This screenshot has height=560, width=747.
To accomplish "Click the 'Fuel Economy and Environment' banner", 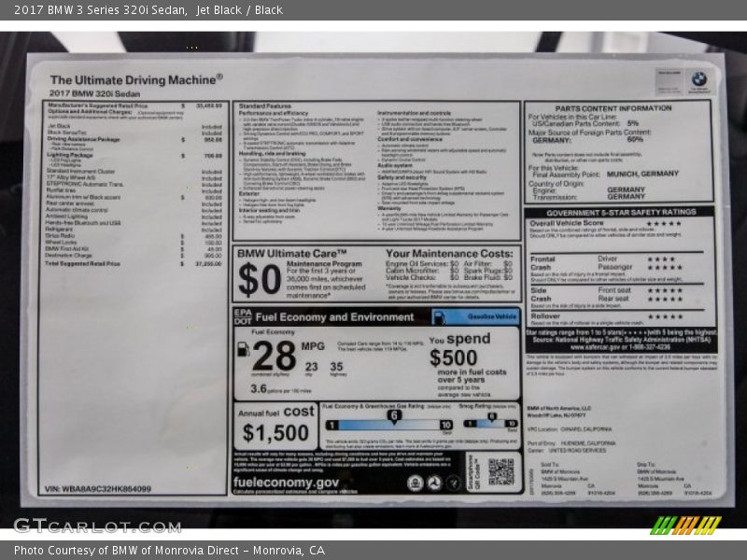I will (334, 317).
